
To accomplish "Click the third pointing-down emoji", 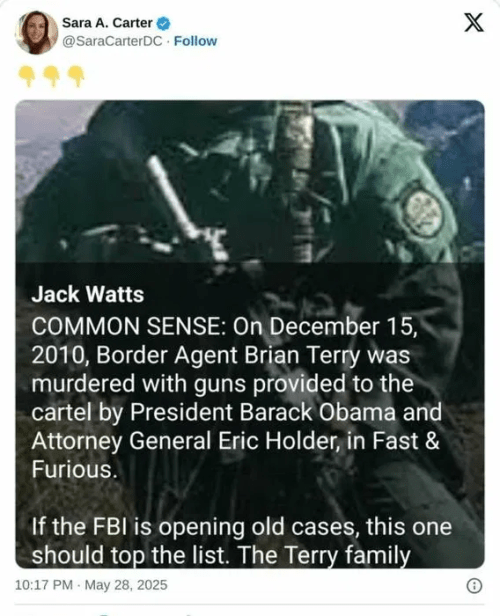I will 76,76.
